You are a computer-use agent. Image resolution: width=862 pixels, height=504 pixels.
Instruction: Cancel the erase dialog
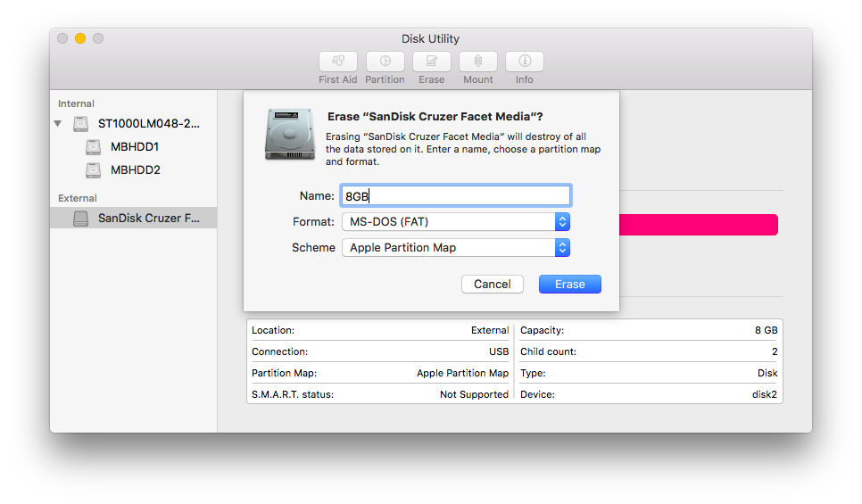pyautogui.click(x=492, y=285)
